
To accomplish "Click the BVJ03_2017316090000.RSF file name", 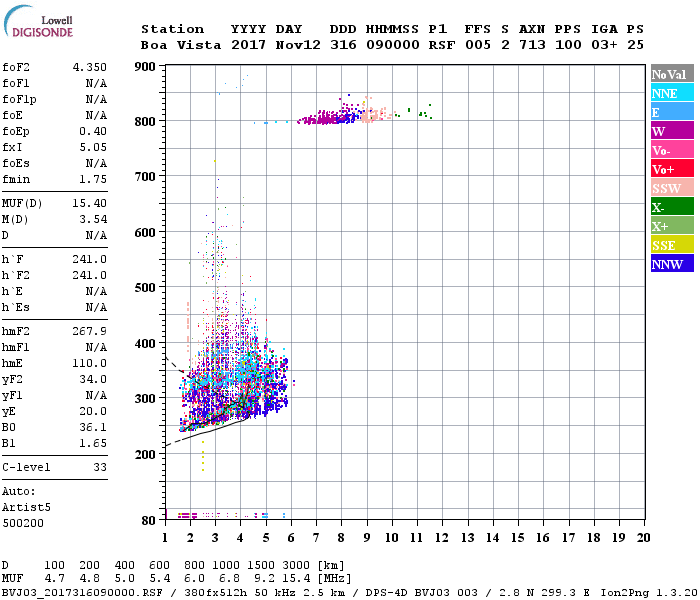I will [82, 592].
